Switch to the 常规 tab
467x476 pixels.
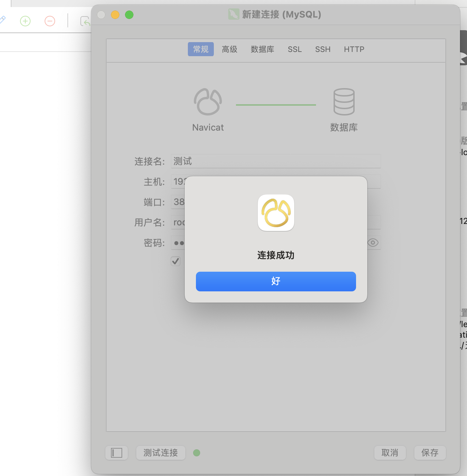[201, 49]
